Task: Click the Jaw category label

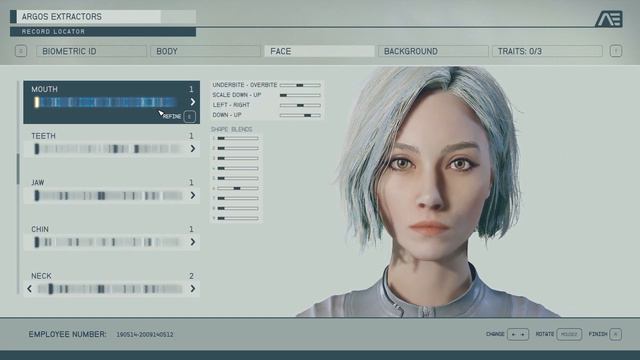Action: [x=38, y=182]
